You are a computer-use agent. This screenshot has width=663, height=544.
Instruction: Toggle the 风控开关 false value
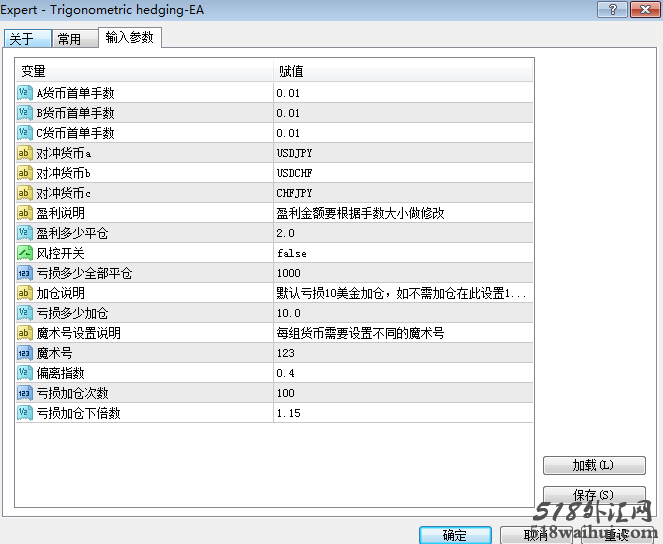[400, 253]
